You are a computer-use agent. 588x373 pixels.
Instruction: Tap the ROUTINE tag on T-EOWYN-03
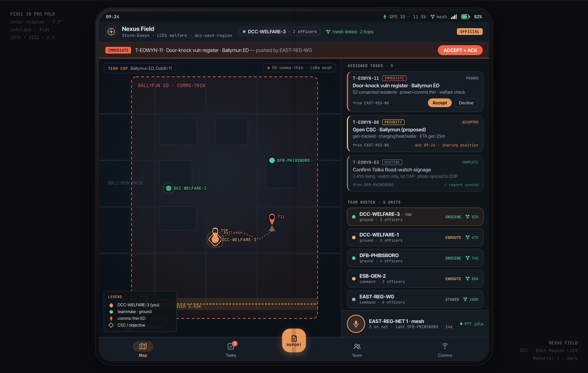pyautogui.click(x=392, y=162)
